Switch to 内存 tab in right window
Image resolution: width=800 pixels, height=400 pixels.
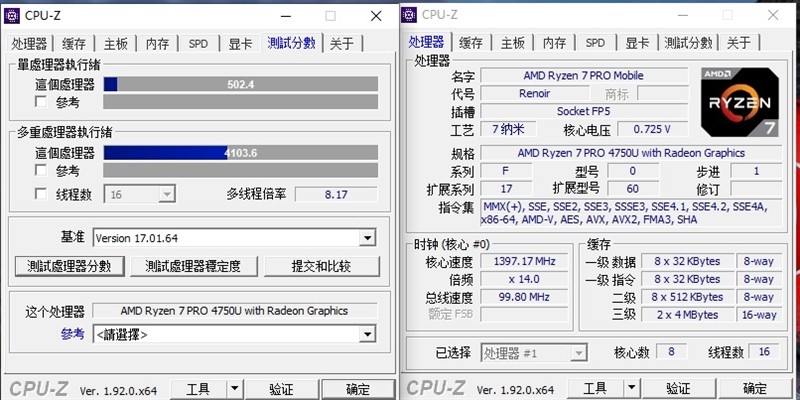(554, 43)
